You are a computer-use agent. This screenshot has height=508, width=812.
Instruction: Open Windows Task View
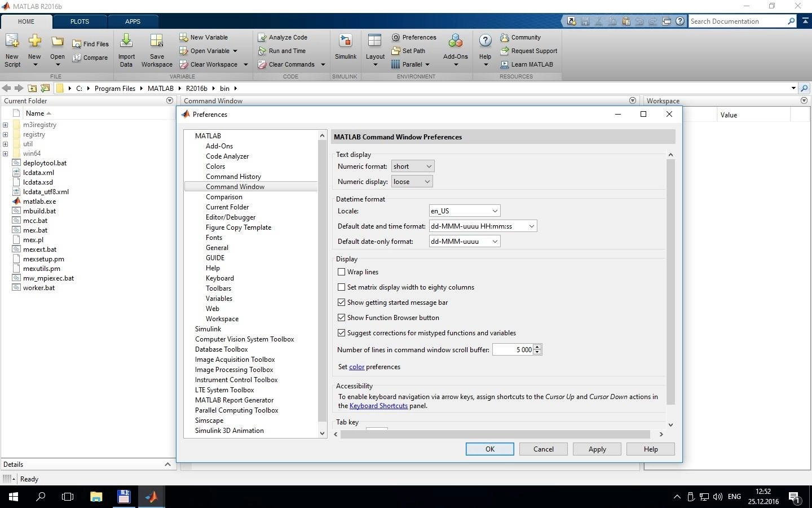68,497
